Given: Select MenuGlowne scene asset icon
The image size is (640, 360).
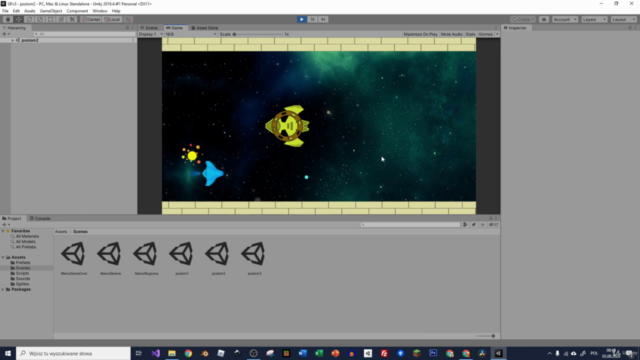Looking at the screenshot, I should [110, 254].
